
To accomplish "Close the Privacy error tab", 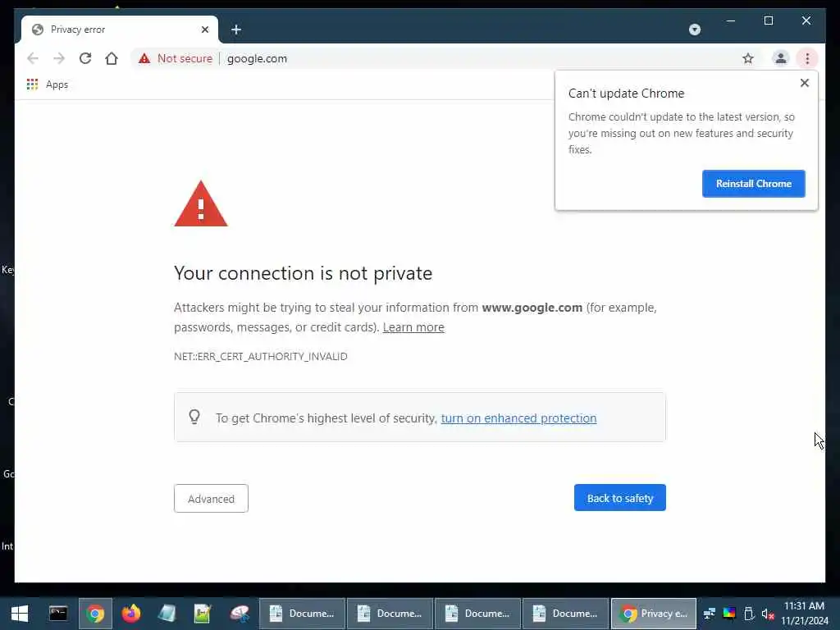I will coord(204,30).
